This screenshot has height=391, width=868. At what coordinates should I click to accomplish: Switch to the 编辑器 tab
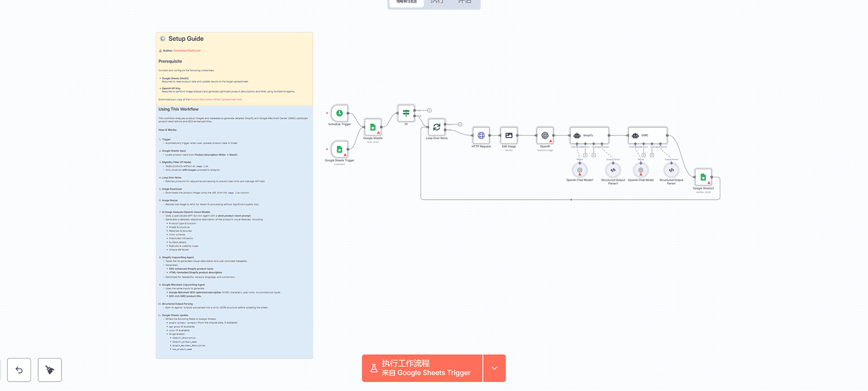click(x=406, y=3)
